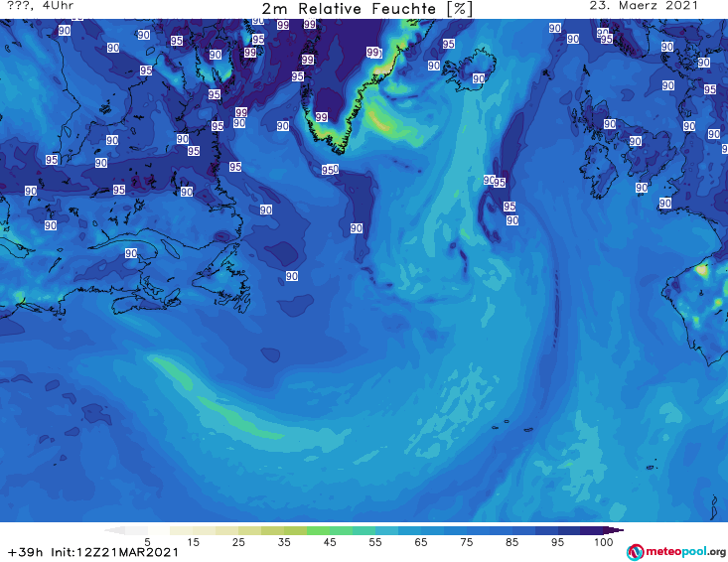Click the '90' label on Iceland
The width and height of the screenshot is (728, 562).
pos(479,78)
